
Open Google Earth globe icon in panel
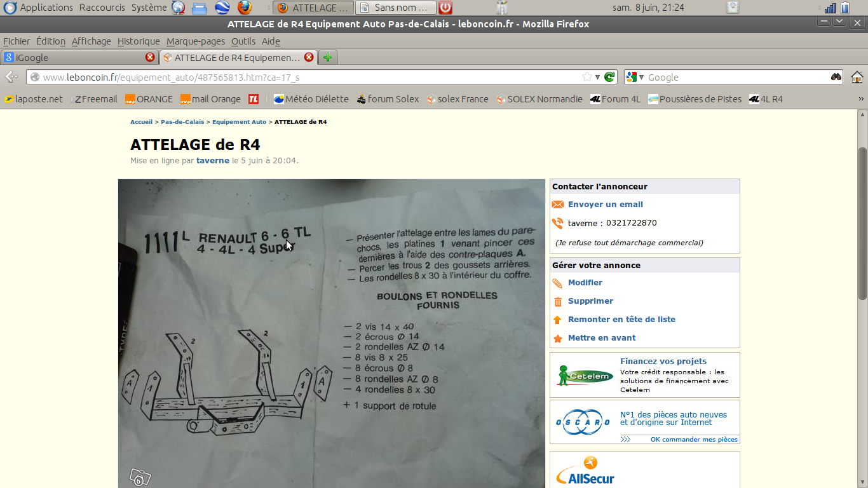coord(222,8)
